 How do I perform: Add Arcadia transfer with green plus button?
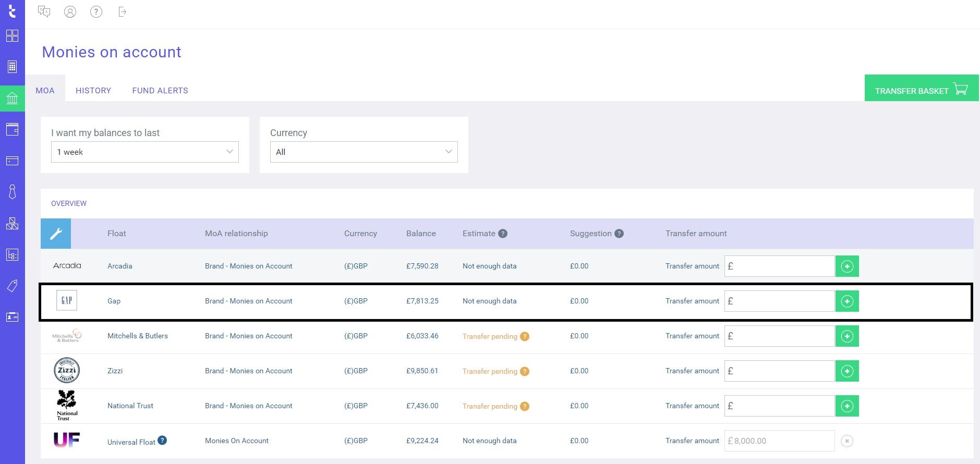tap(847, 266)
